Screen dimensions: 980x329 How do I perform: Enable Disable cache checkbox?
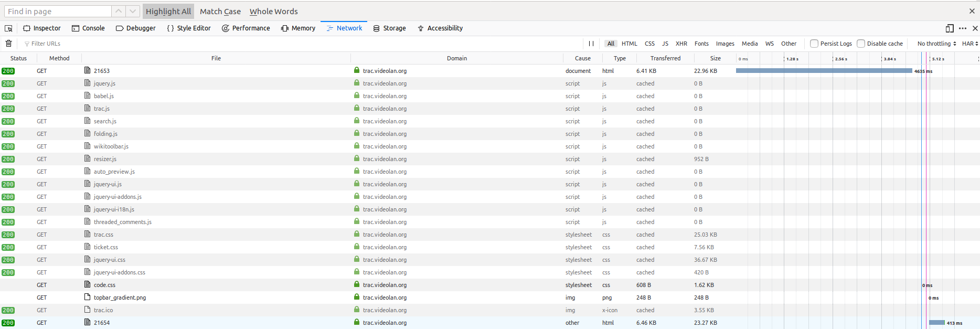coord(861,44)
